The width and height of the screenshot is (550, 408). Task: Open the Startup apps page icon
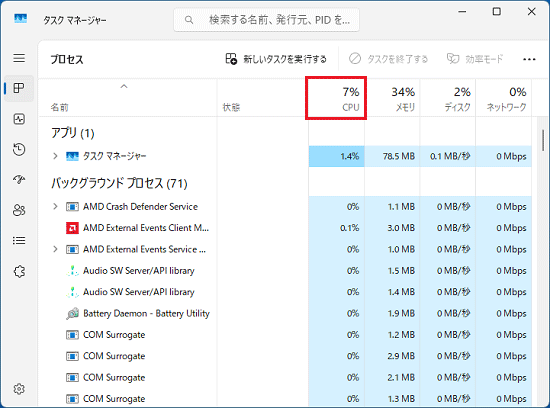(x=19, y=180)
